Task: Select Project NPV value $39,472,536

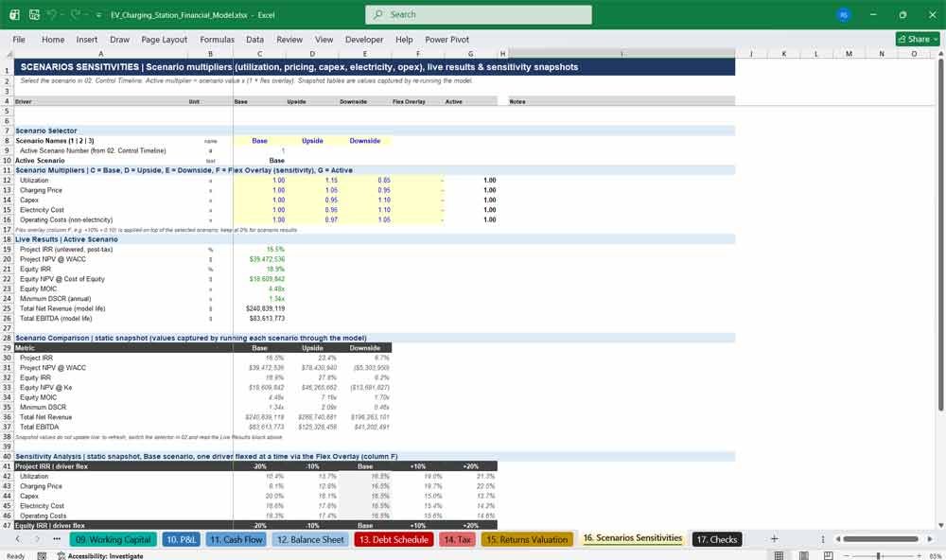Action: 260,259
